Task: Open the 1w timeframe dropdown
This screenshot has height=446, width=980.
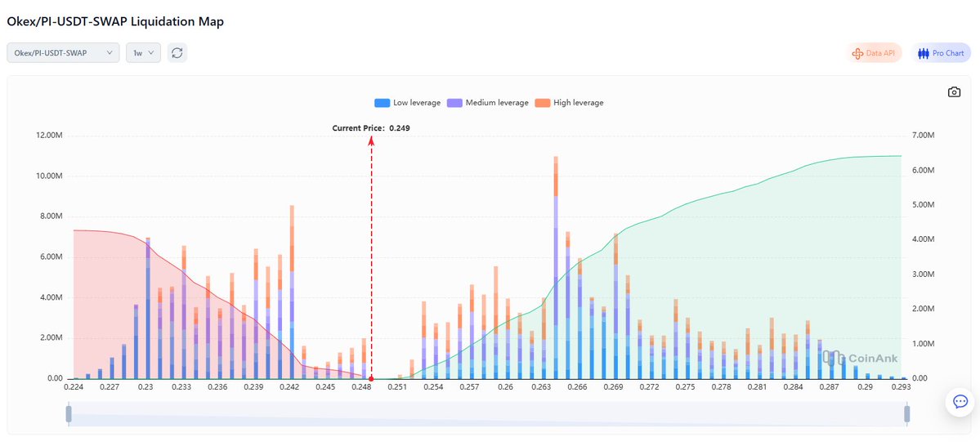Action: point(143,52)
